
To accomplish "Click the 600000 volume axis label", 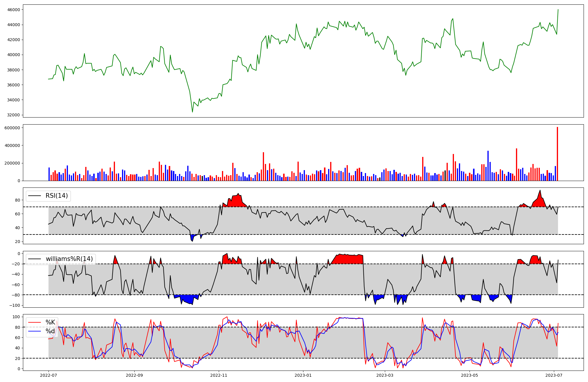I will click(13, 128).
